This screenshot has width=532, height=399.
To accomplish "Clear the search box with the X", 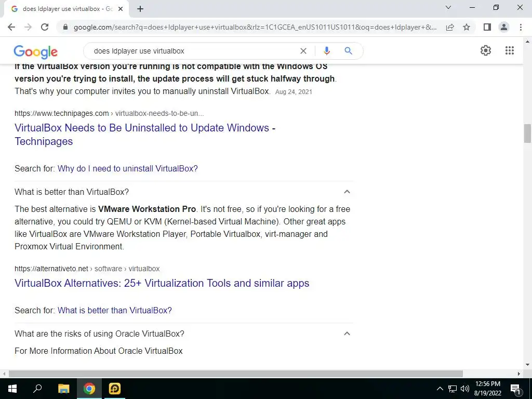I will point(303,51).
